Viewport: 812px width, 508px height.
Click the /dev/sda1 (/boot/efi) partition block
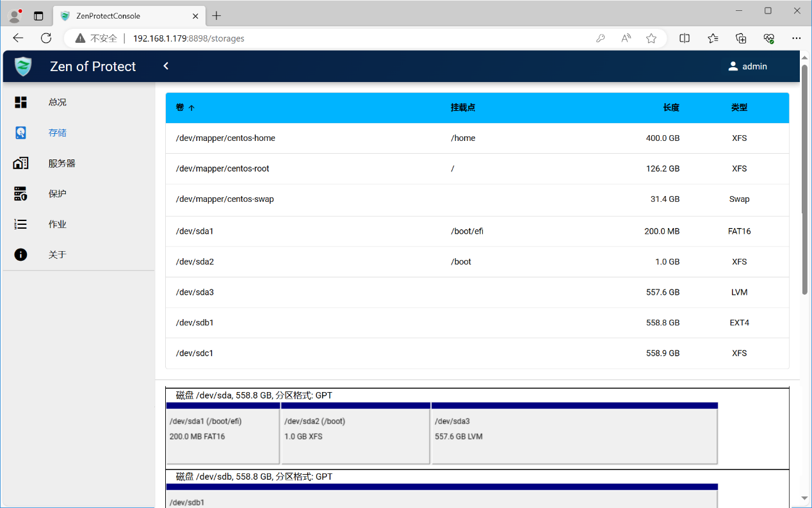pos(222,434)
